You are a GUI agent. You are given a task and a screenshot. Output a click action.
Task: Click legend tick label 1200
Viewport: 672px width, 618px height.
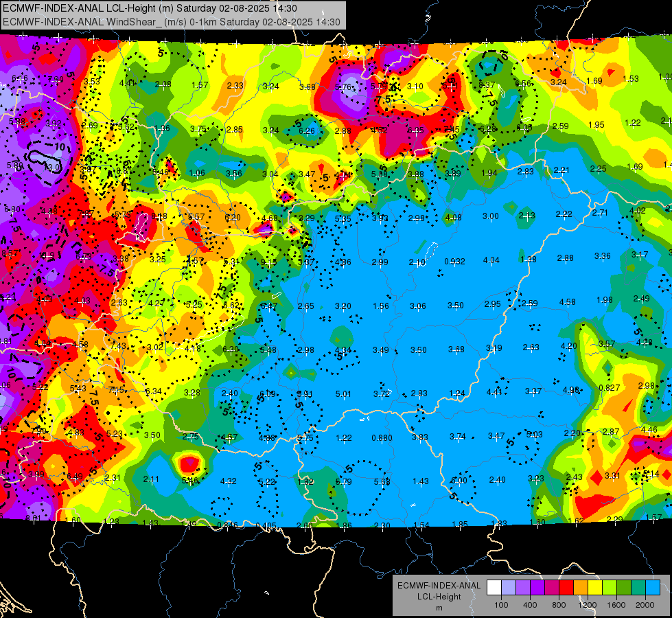(587, 605)
